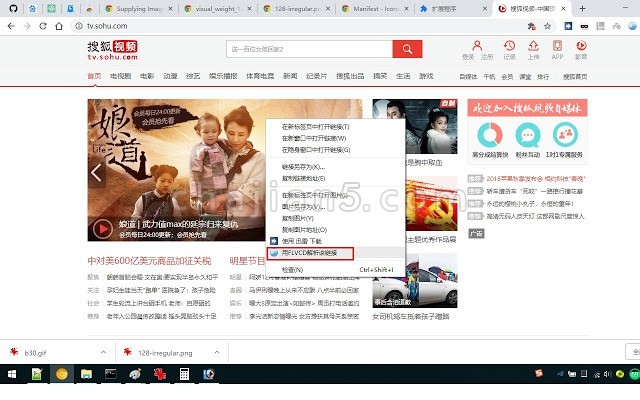Viewport: 640px width, 400px height.
Task: Click the 欢迎加入搜狐视频自媒体 banner
Action: 527,108
